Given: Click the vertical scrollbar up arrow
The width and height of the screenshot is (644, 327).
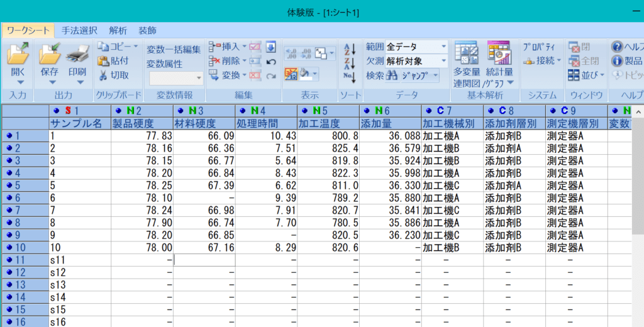Looking at the screenshot, I should coord(638,112).
